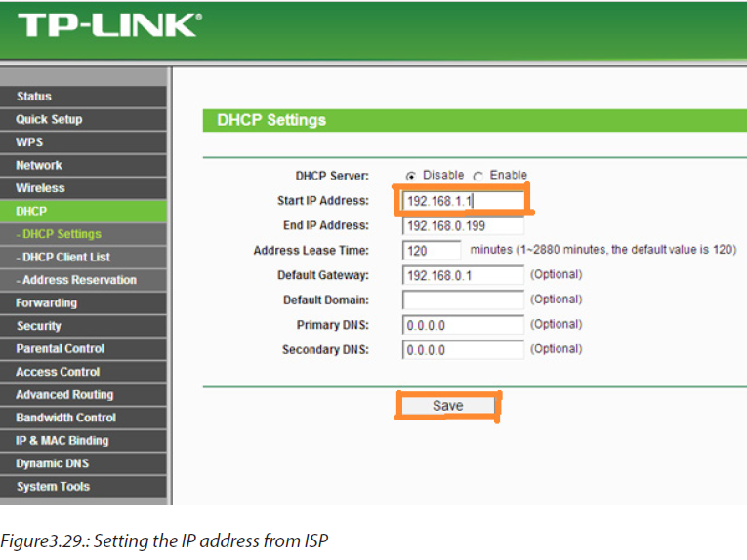The height and width of the screenshot is (560, 747).
Task: Click the End IP Address field
Action: coord(463,225)
